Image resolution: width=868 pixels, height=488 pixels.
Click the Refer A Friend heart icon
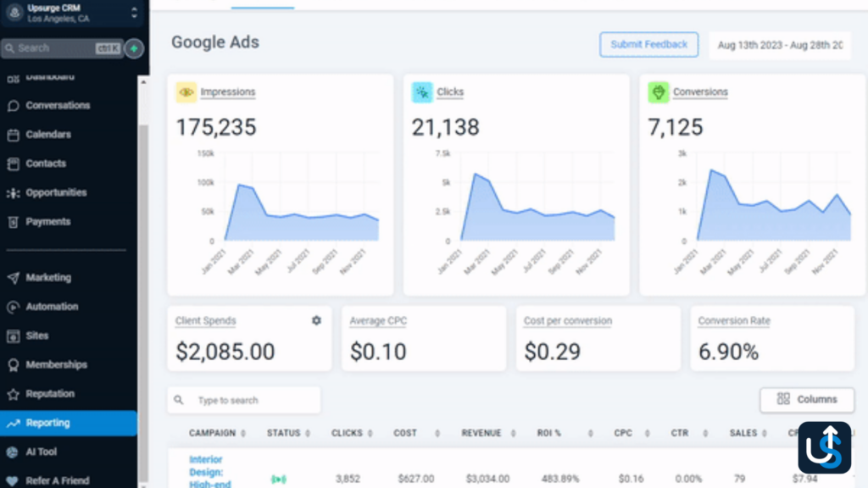[x=14, y=481]
